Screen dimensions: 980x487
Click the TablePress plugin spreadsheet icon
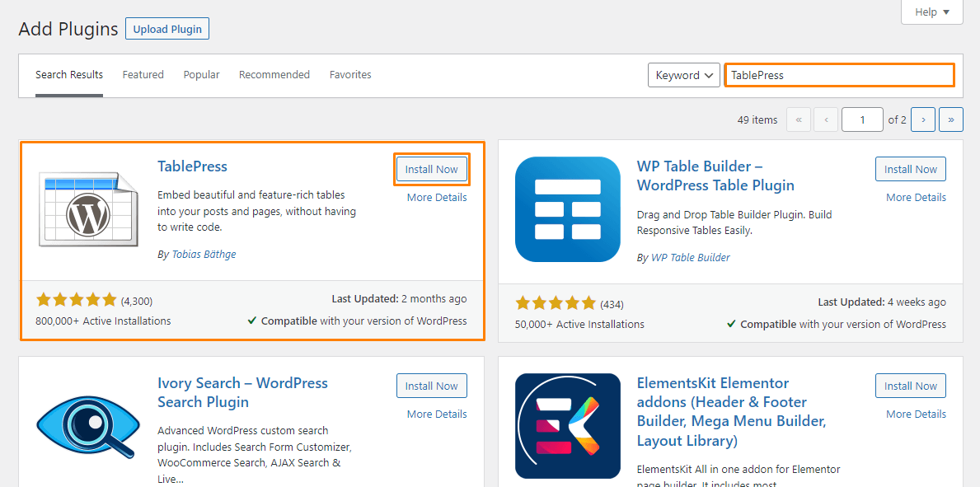tap(88, 208)
